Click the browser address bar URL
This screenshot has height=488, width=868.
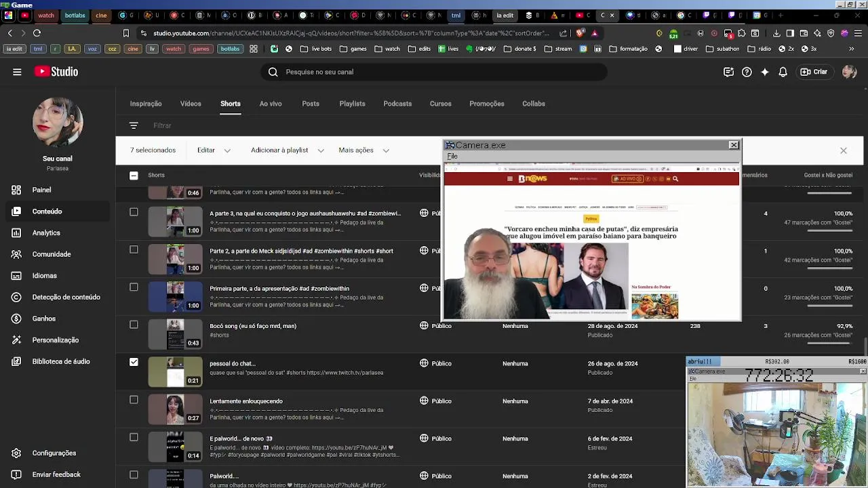pyautogui.click(x=351, y=33)
